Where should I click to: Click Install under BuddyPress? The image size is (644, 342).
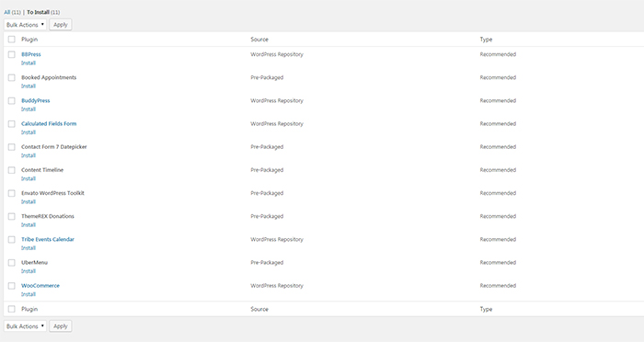[x=29, y=109]
